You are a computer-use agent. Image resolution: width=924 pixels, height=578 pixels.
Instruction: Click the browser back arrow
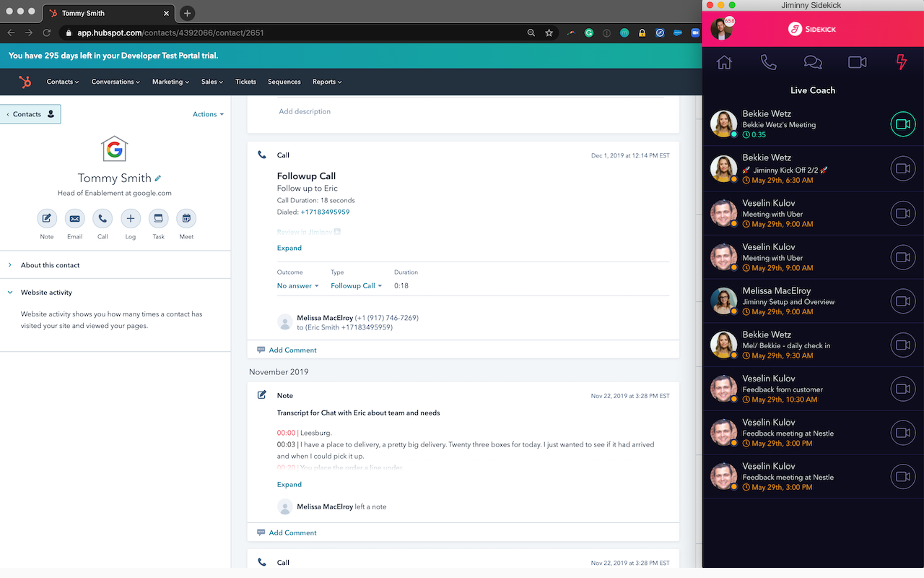pos(11,33)
